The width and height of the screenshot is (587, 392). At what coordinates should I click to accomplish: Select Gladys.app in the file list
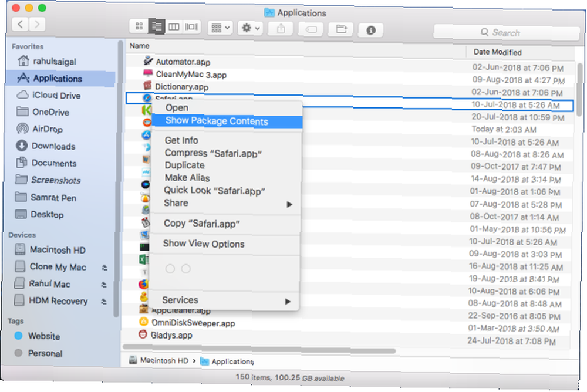click(171, 335)
